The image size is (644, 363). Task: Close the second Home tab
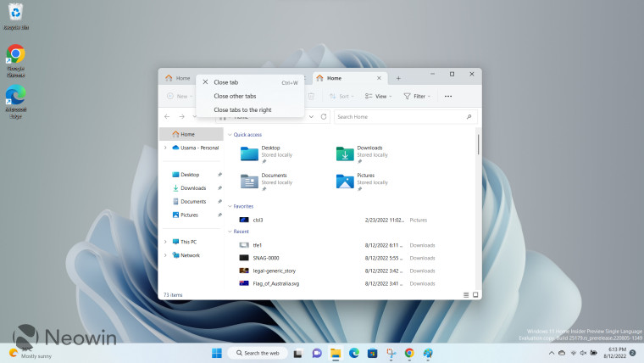[x=379, y=78]
